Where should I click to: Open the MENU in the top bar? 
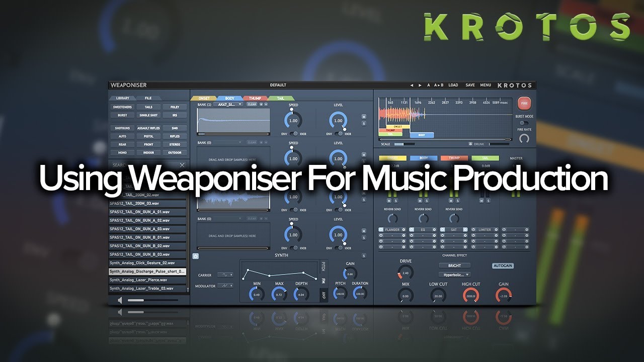tap(486, 85)
